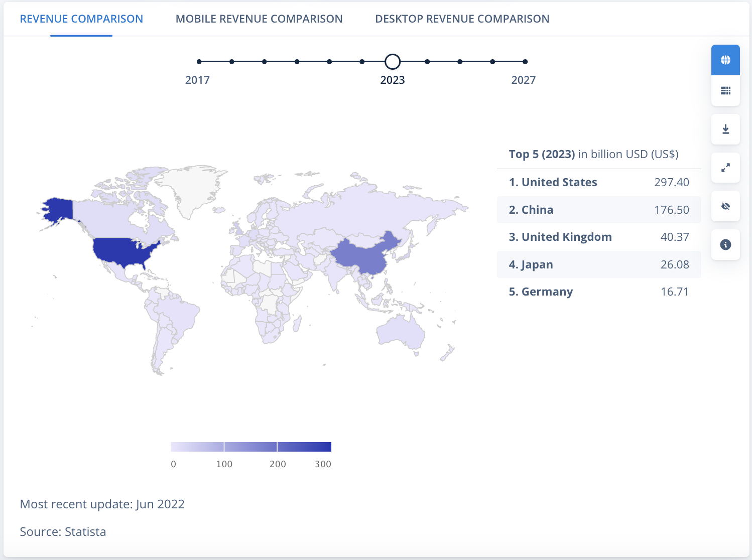Click the 2023 timeline slider handle

[393, 62]
